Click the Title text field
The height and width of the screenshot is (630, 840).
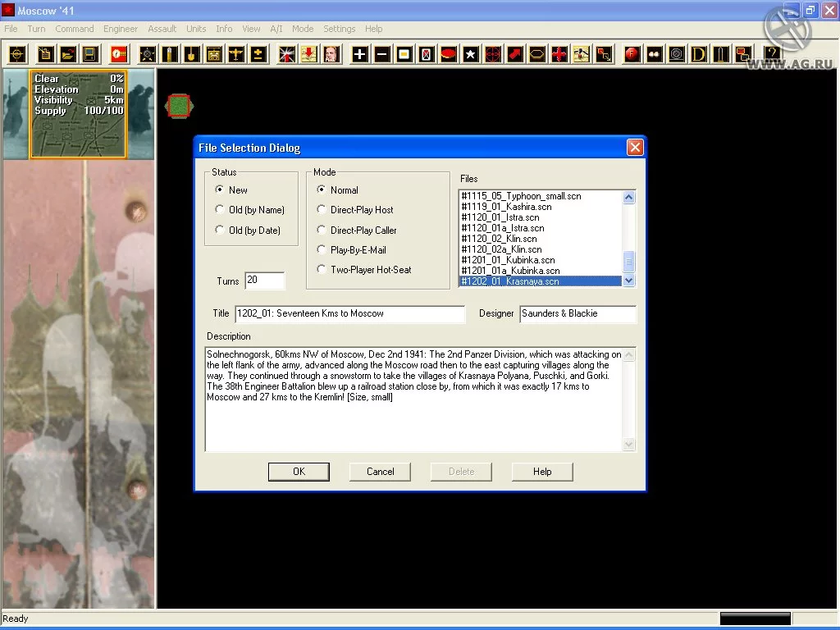[x=349, y=314]
